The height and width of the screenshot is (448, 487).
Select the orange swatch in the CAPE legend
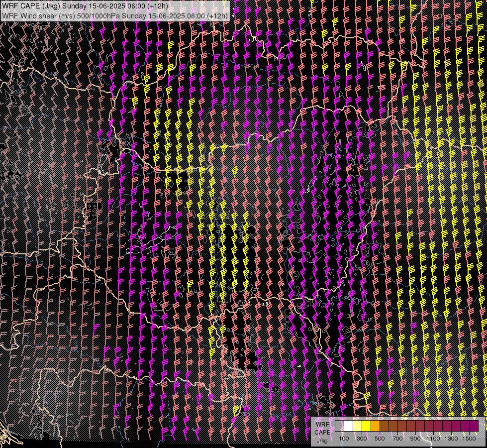375,426
